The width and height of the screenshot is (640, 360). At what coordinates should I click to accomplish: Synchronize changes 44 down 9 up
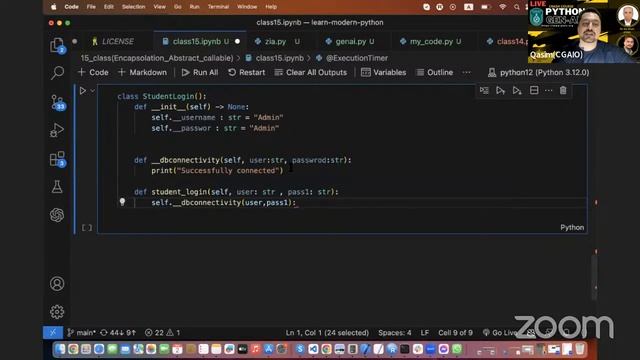click(x=118, y=333)
